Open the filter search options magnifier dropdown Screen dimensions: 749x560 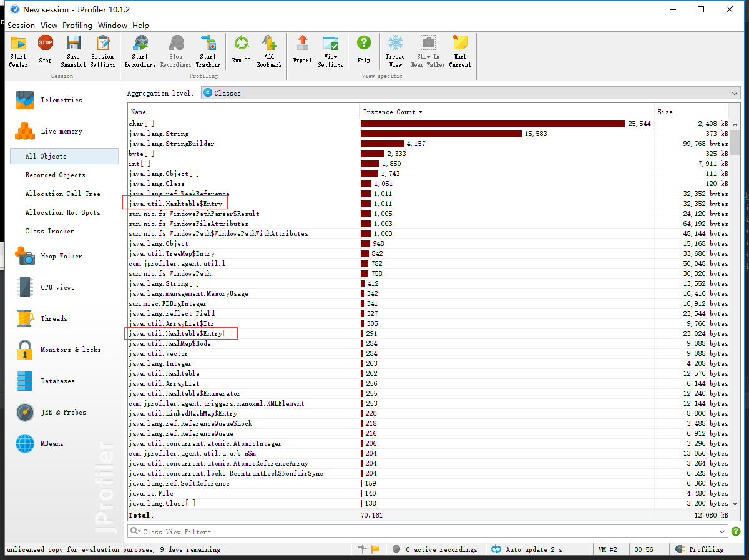click(135, 531)
